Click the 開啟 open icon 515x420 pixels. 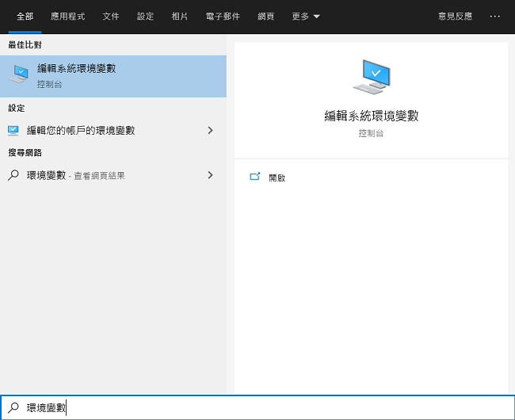click(x=255, y=177)
